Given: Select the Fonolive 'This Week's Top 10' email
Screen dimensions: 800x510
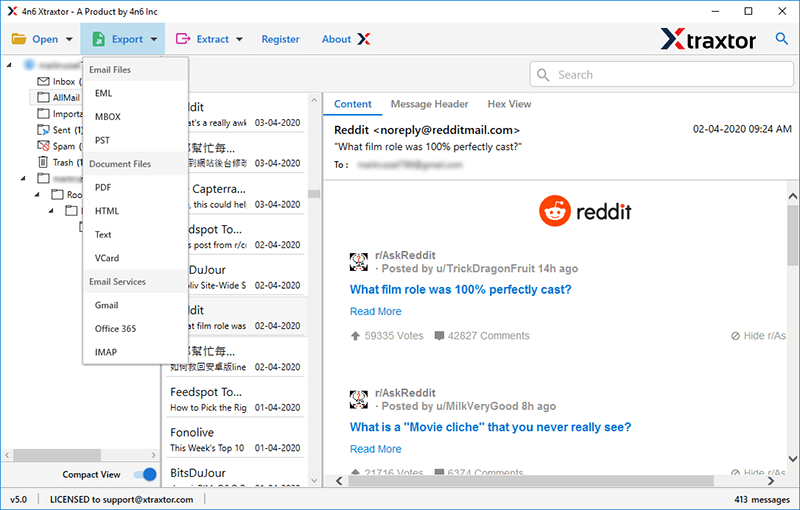Looking at the screenshot, I should (x=235, y=440).
